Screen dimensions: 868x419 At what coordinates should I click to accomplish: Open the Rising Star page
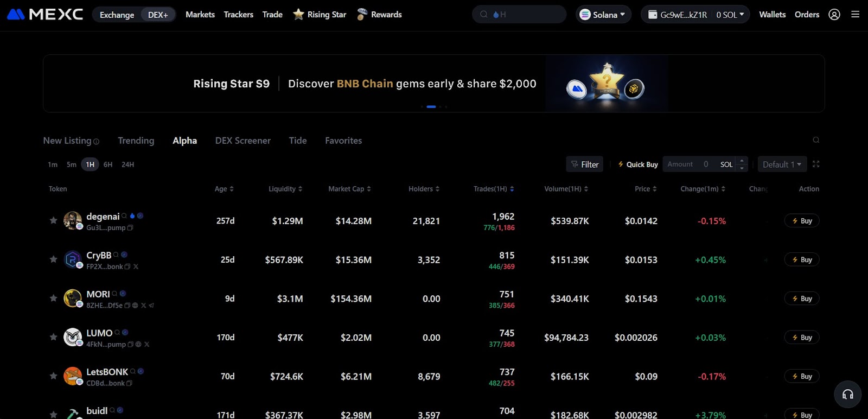(x=320, y=15)
